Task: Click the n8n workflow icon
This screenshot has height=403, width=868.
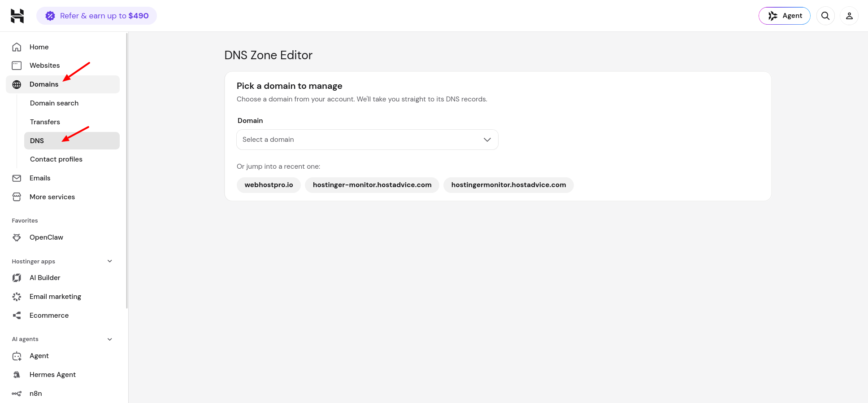Action: (x=17, y=394)
